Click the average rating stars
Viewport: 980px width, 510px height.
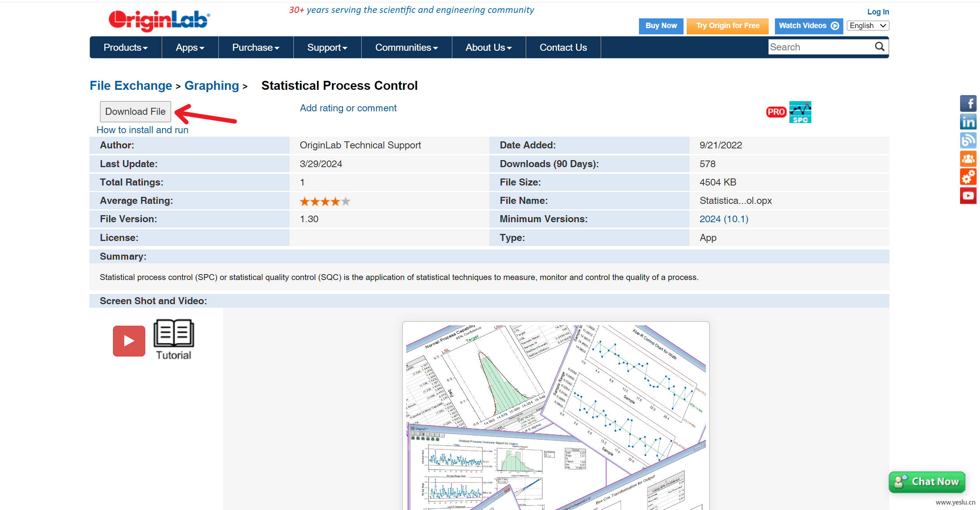coord(325,202)
